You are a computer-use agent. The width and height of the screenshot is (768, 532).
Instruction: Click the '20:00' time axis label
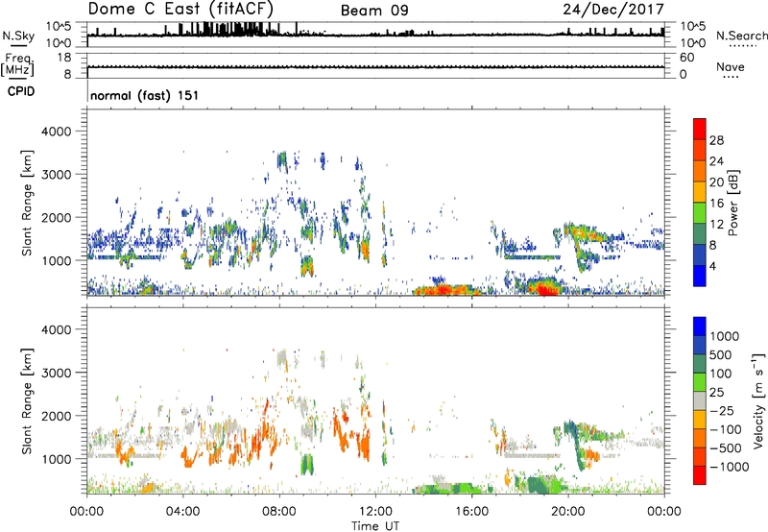pos(567,512)
